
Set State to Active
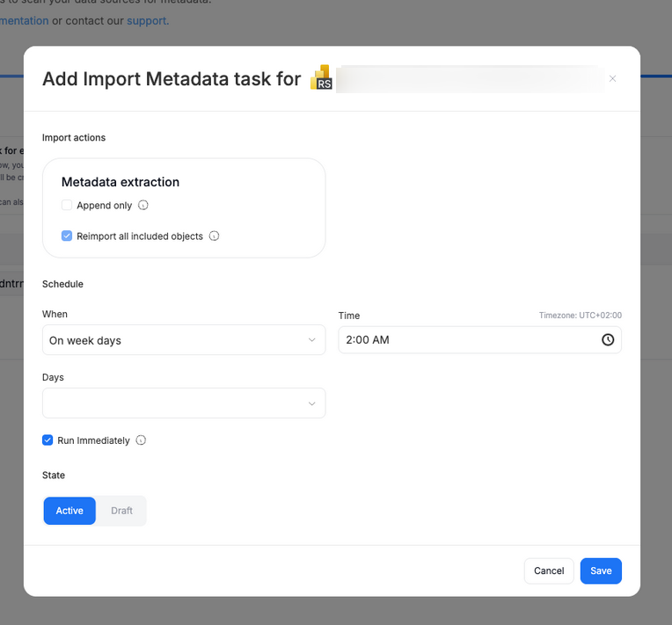[69, 511]
